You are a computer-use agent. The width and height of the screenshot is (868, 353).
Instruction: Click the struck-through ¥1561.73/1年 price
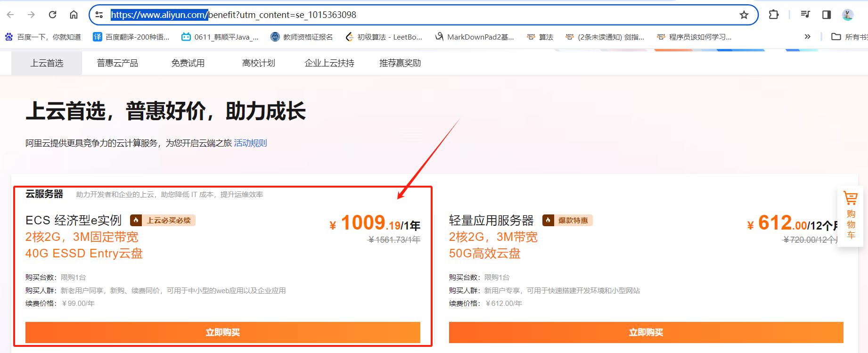[394, 239]
